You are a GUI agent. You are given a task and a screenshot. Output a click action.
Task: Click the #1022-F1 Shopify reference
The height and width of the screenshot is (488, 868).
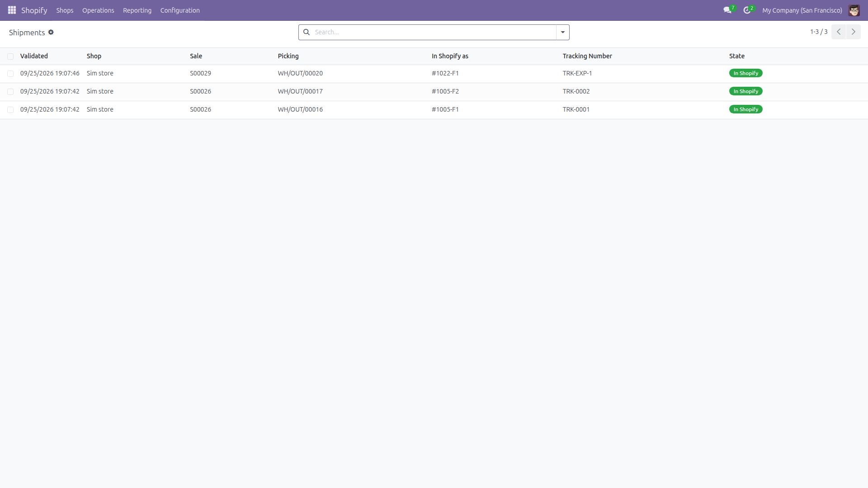(445, 73)
